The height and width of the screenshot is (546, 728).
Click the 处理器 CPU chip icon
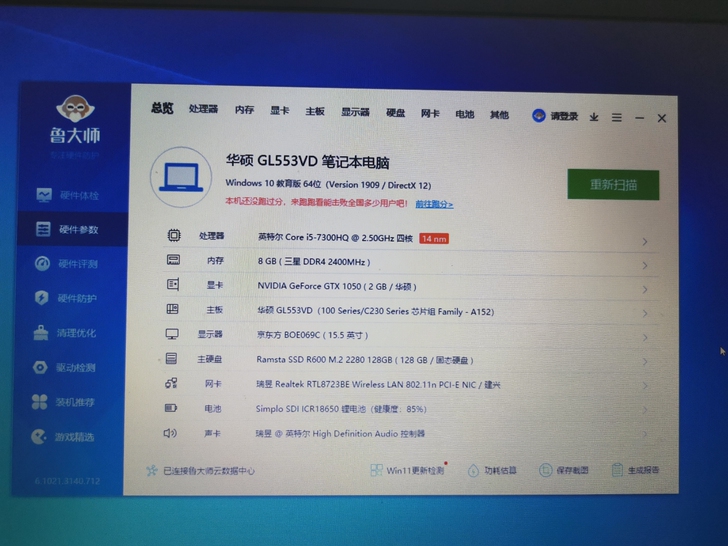click(x=174, y=235)
